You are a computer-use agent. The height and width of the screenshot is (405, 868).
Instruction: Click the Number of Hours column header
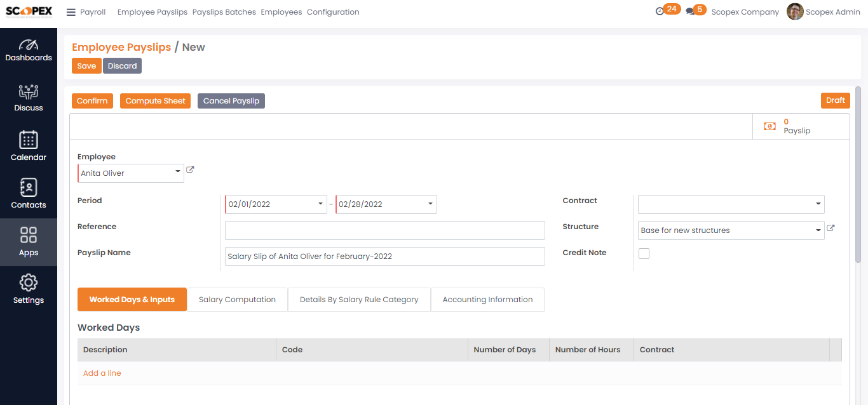pos(592,350)
